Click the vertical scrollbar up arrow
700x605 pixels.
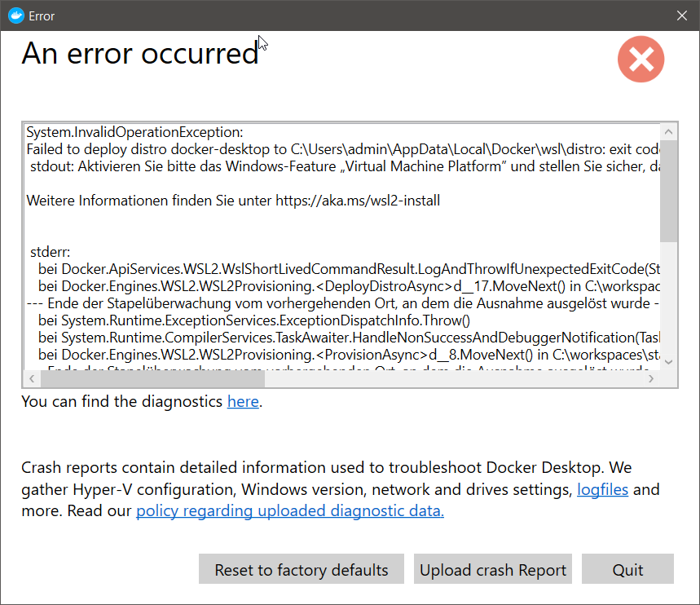(x=668, y=132)
